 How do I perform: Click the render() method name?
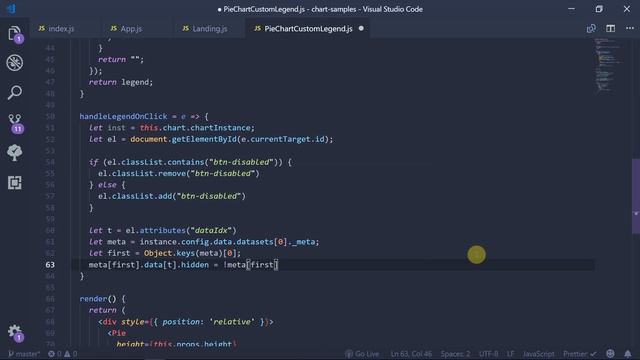tap(98, 299)
